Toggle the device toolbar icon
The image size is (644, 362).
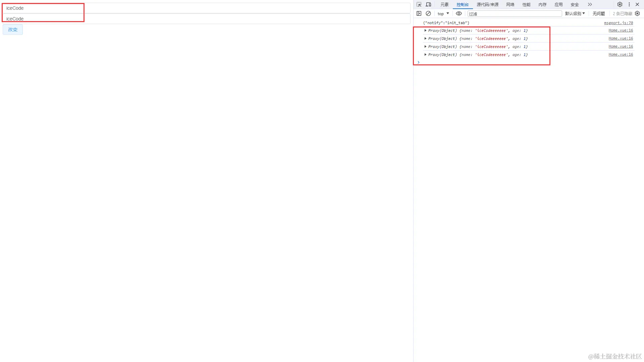[x=428, y=4]
